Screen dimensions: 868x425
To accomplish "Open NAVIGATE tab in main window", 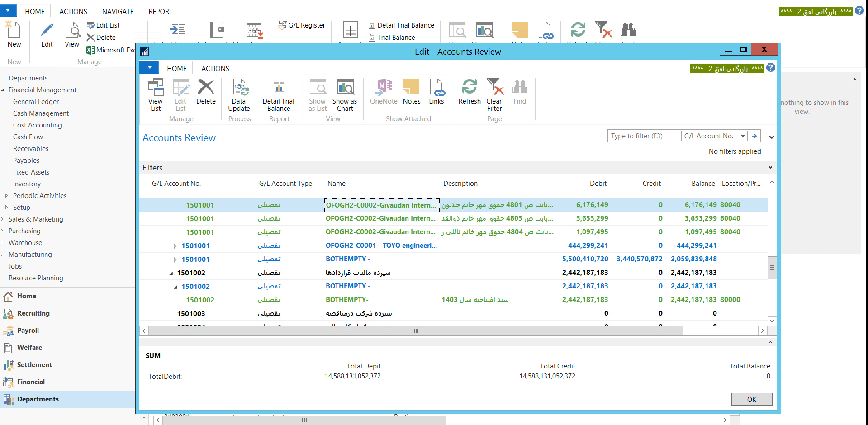I will (118, 11).
